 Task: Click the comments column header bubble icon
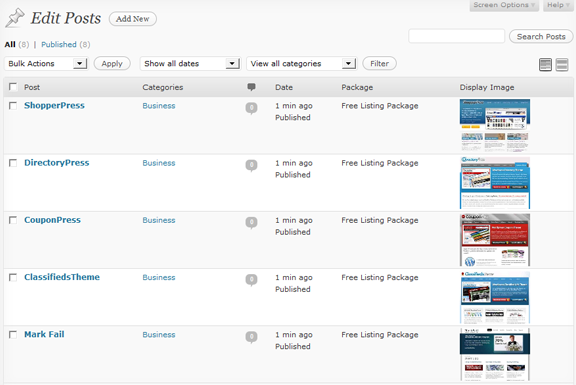pos(251,87)
